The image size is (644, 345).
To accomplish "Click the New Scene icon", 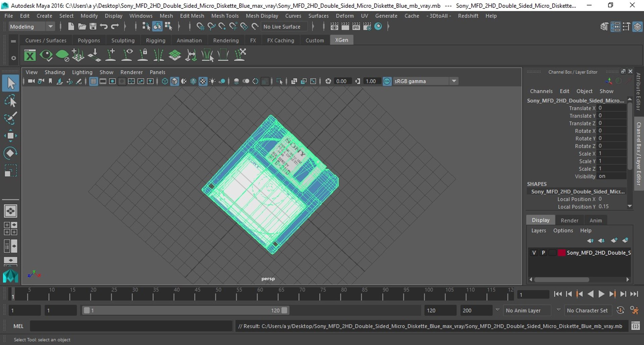I will [71, 27].
